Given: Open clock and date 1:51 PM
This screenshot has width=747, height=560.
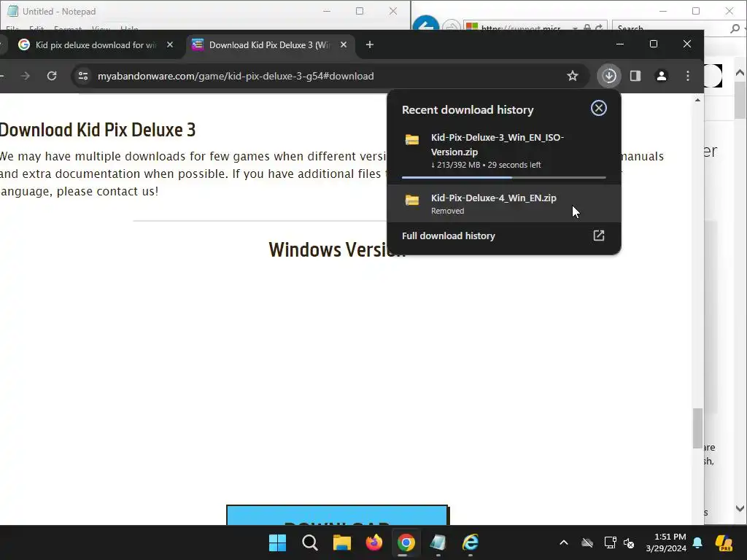Looking at the screenshot, I should 666,542.
